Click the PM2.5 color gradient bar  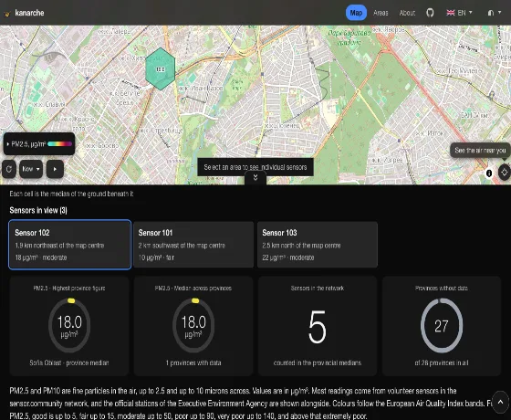coord(59,144)
